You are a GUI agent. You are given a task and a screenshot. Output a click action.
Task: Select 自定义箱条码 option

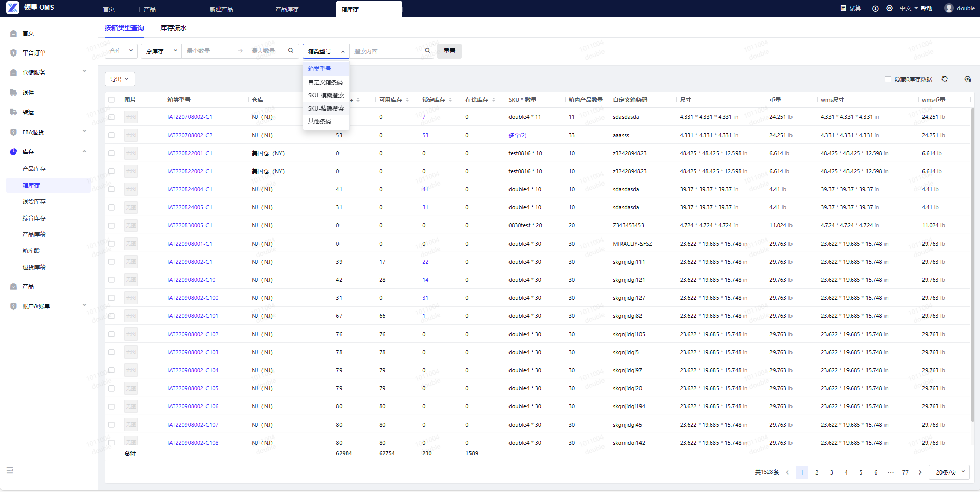[326, 82]
